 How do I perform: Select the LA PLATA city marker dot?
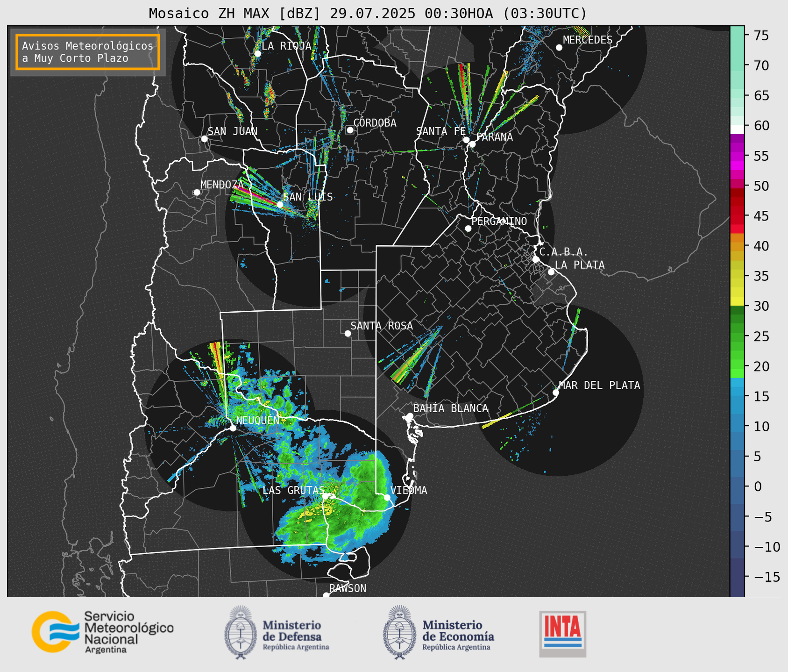(x=551, y=272)
